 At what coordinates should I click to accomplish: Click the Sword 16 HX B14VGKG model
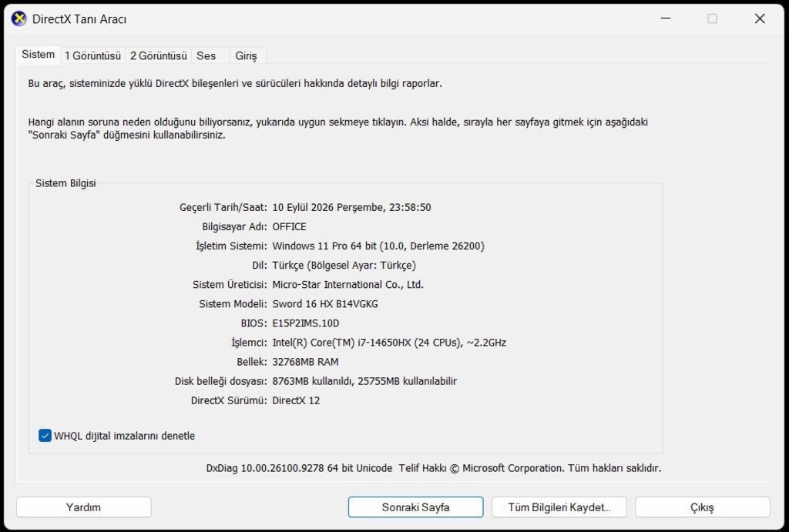(325, 303)
